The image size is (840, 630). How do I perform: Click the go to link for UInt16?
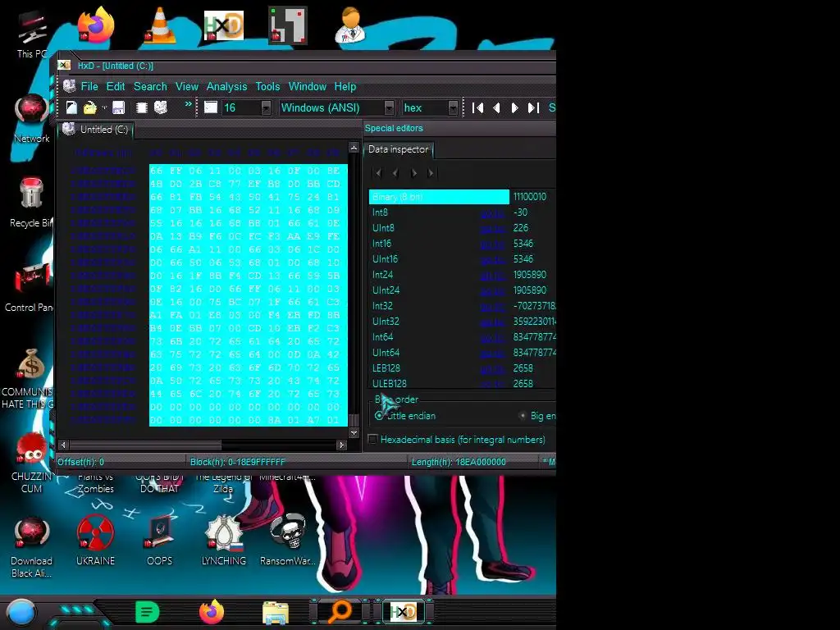(x=492, y=259)
